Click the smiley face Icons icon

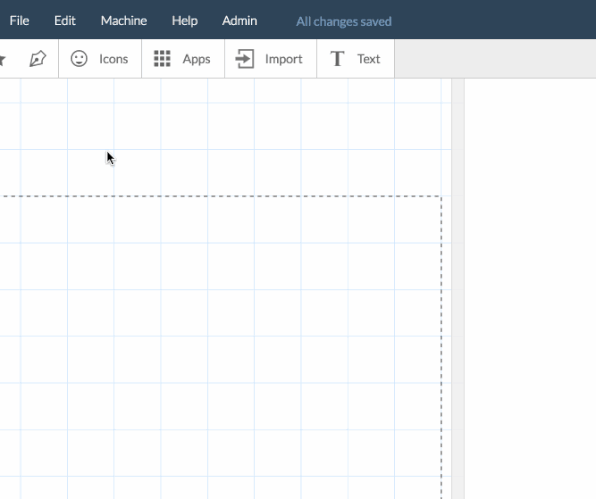coord(79,59)
